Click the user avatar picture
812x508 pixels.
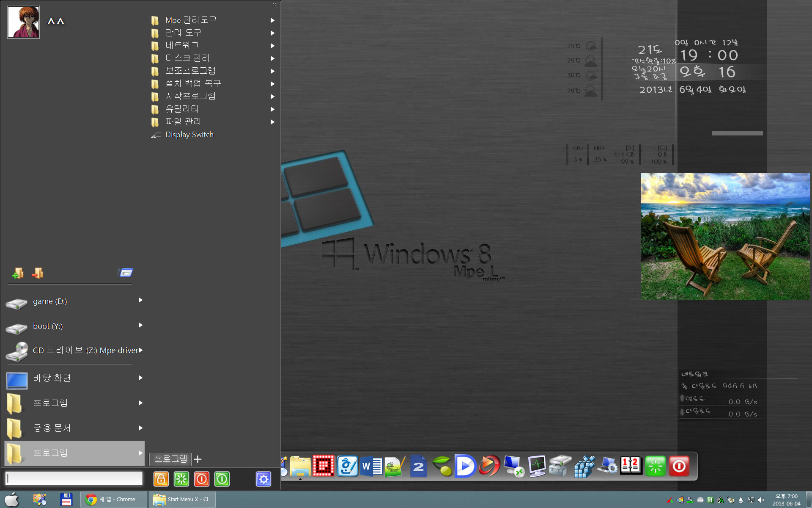24,22
